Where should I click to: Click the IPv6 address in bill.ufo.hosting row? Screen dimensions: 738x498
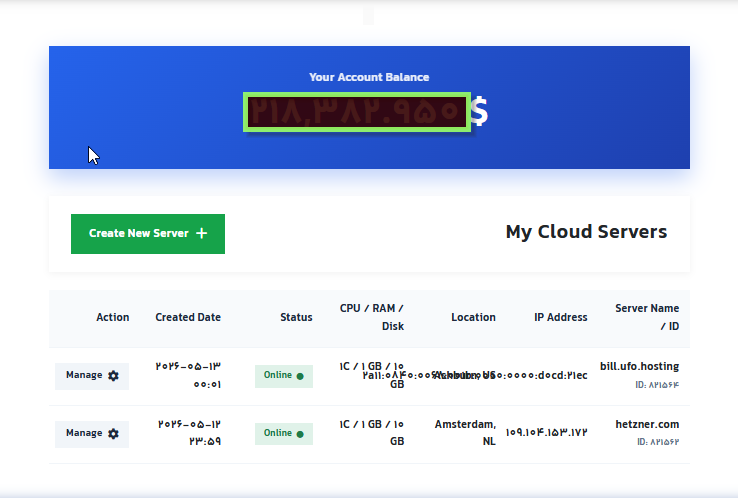475,375
